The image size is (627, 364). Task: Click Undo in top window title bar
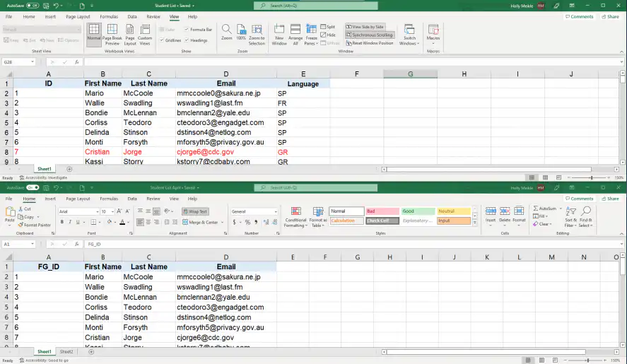pyautogui.click(x=56, y=6)
